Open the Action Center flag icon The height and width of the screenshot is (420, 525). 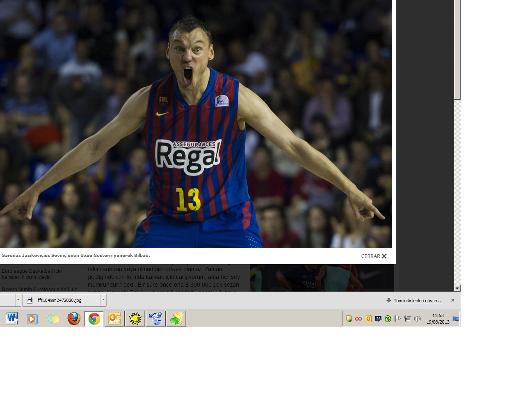coord(397,319)
